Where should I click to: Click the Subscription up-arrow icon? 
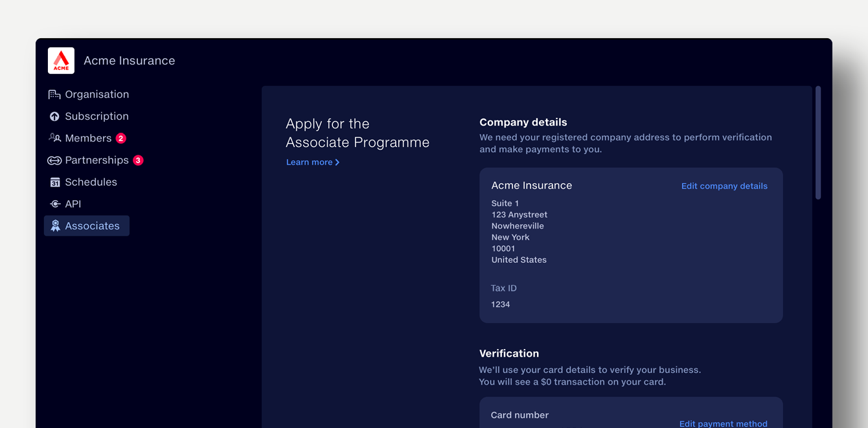point(54,117)
